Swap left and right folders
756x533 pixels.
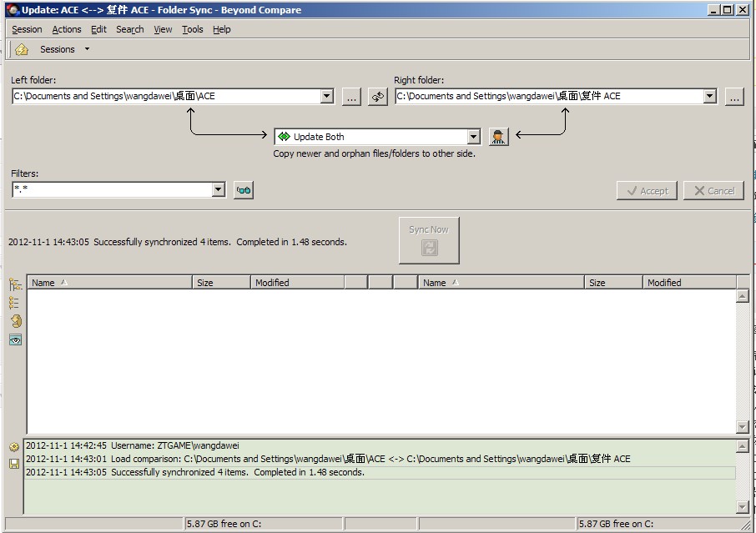click(x=377, y=97)
